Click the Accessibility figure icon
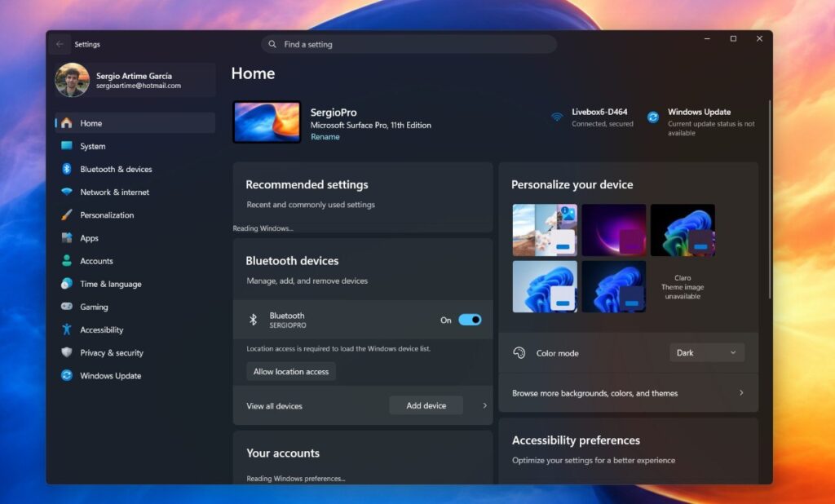The height and width of the screenshot is (504, 835). click(67, 329)
